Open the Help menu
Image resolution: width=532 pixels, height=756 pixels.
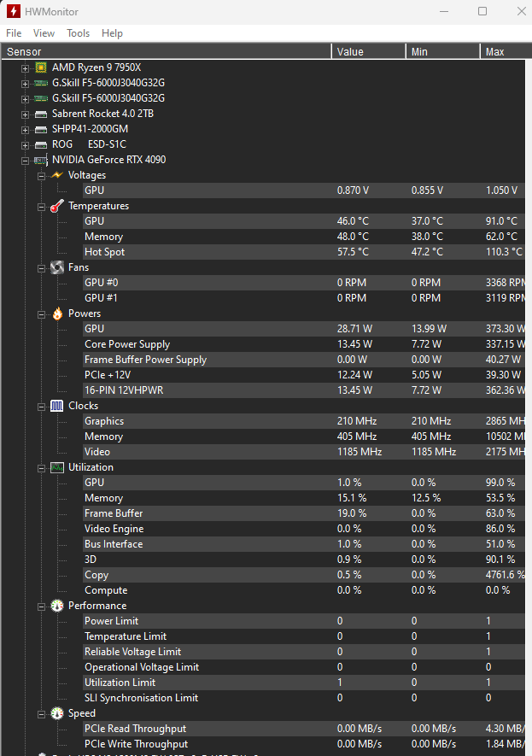click(x=112, y=33)
